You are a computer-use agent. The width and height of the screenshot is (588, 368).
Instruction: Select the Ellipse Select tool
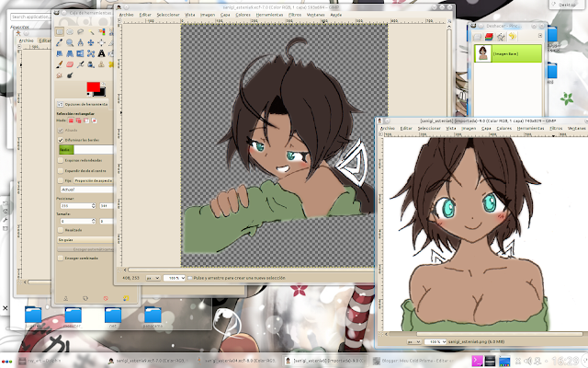tap(70, 31)
